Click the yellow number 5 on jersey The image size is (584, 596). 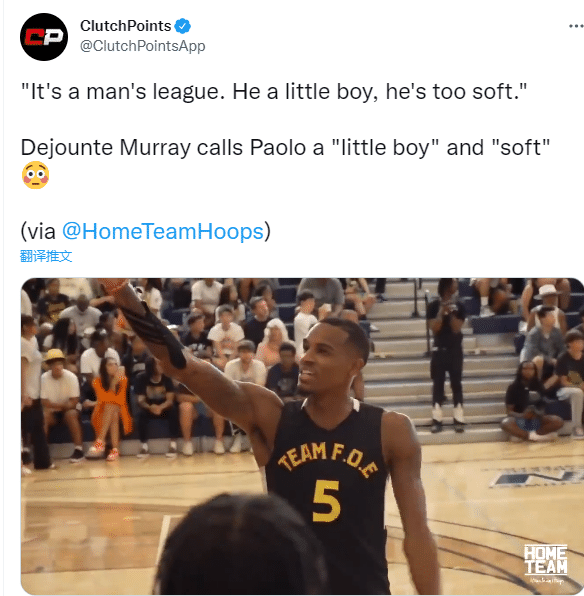pos(326,501)
